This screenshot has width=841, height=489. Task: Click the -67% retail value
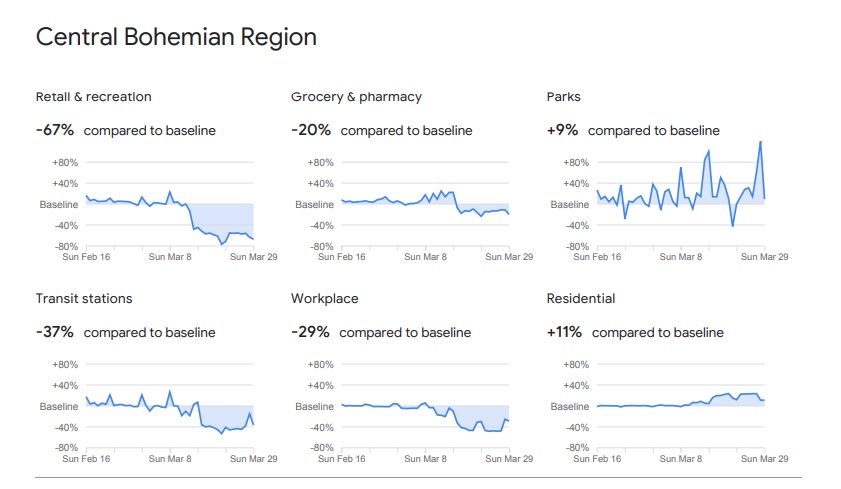click(x=55, y=130)
